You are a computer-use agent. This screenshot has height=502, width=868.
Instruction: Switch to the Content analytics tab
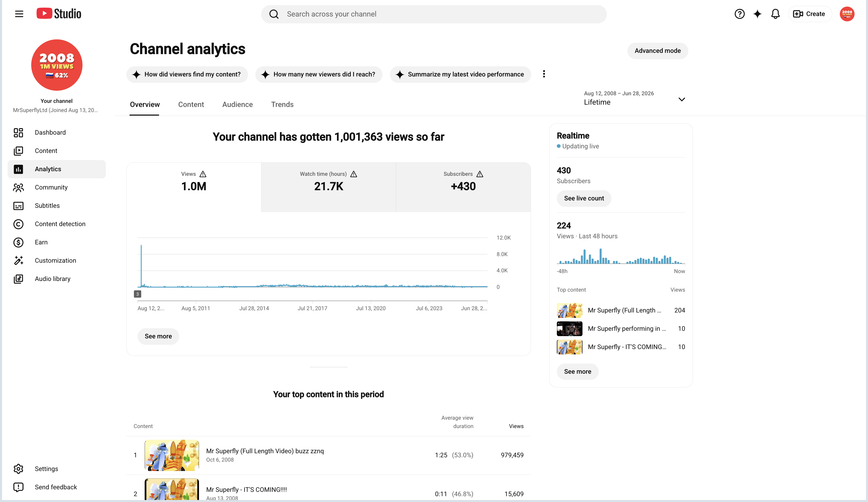191,104
